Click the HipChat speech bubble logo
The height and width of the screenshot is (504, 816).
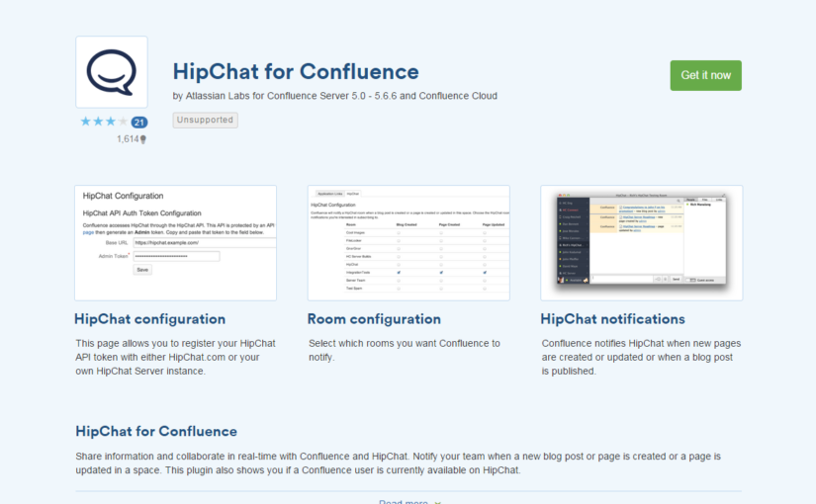click(112, 72)
